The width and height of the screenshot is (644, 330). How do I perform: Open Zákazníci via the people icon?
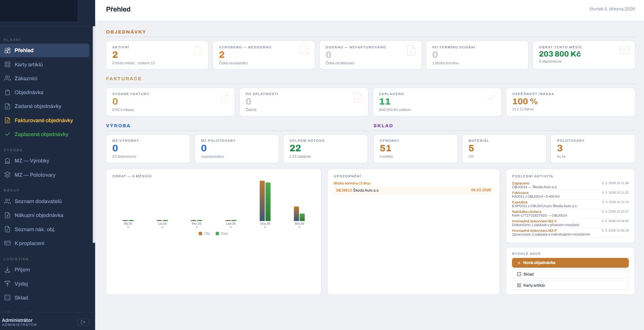(x=7, y=78)
